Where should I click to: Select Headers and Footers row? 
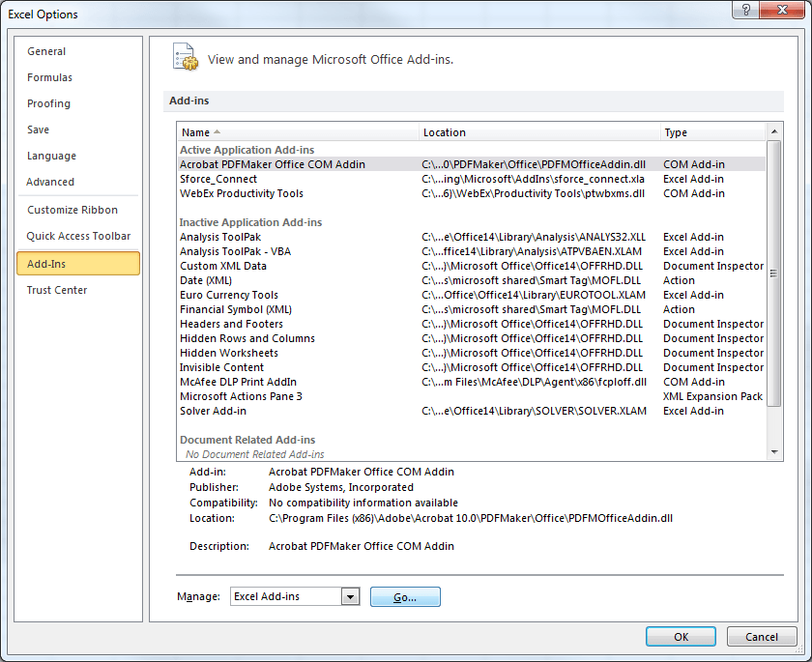tap(472, 324)
